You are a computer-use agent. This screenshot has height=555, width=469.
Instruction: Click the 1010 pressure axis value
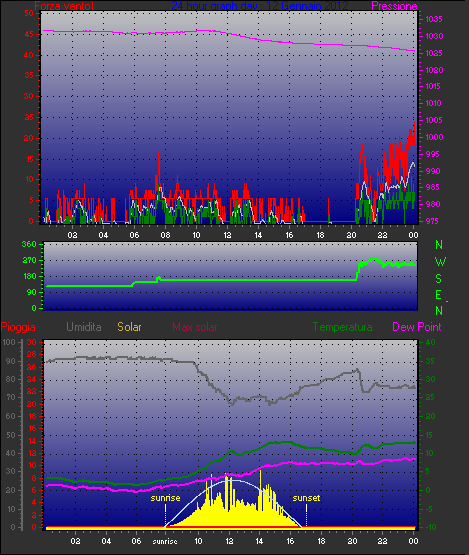(433, 103)
